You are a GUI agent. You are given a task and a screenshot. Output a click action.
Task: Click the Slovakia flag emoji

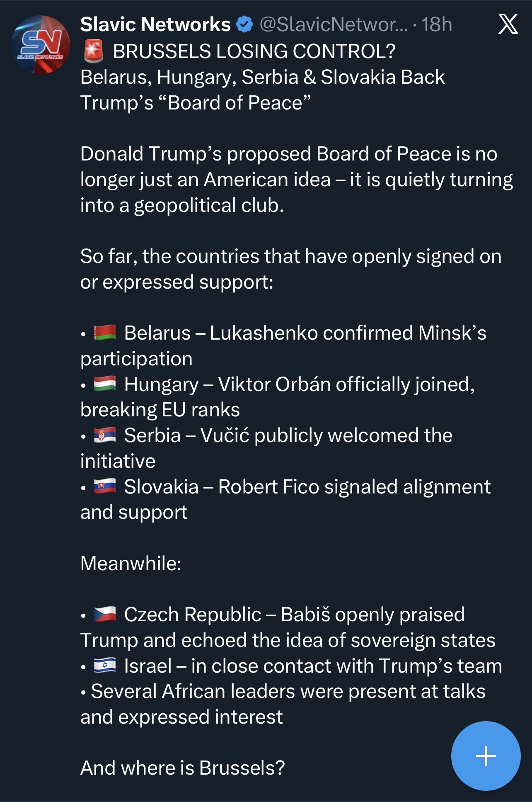105,486
